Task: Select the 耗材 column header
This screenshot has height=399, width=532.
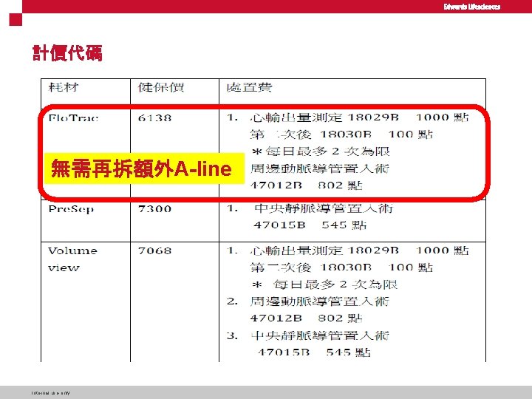Action: coord(64,87)
